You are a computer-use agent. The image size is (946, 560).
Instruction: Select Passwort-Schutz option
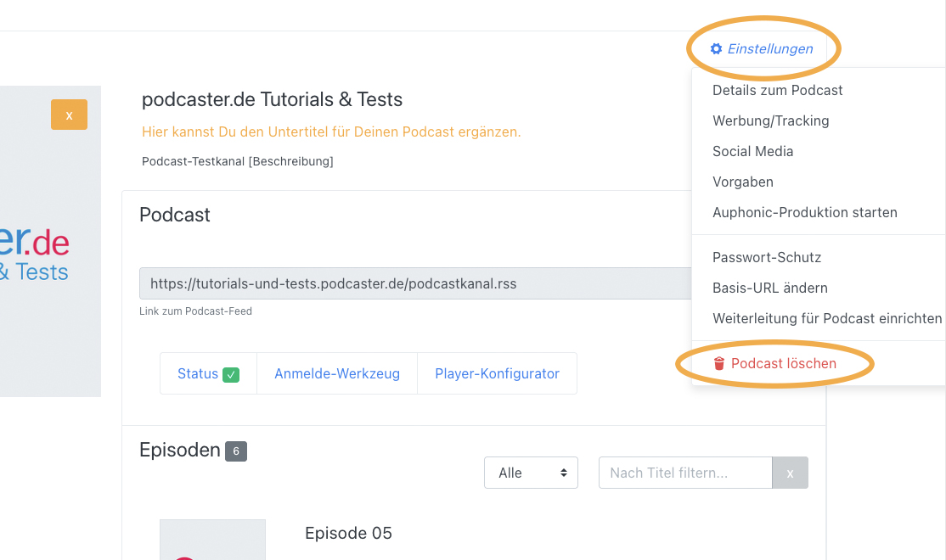pos(766,257)
